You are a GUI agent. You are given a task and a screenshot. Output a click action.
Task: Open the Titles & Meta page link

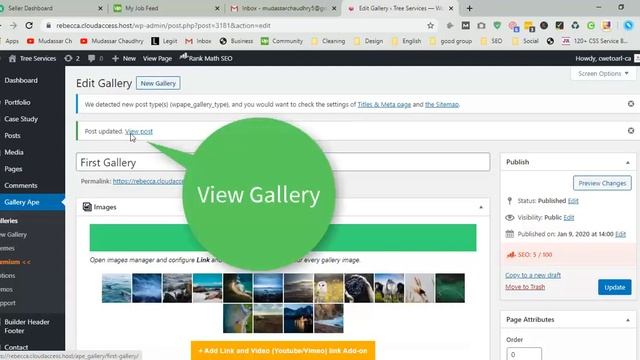384,104
